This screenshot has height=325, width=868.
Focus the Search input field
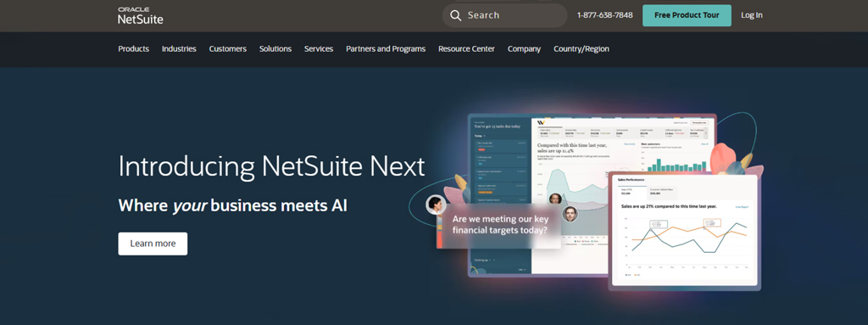505,15
